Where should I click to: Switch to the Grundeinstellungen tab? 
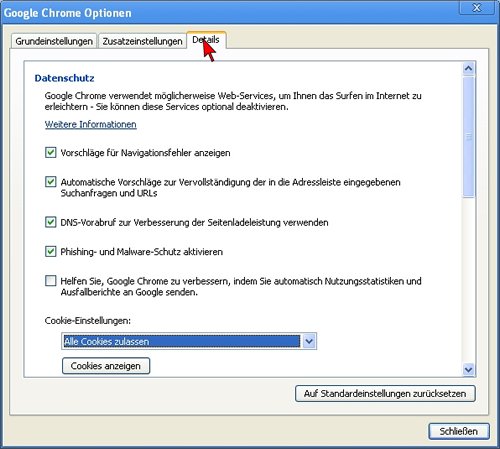[x=54, y=41]
